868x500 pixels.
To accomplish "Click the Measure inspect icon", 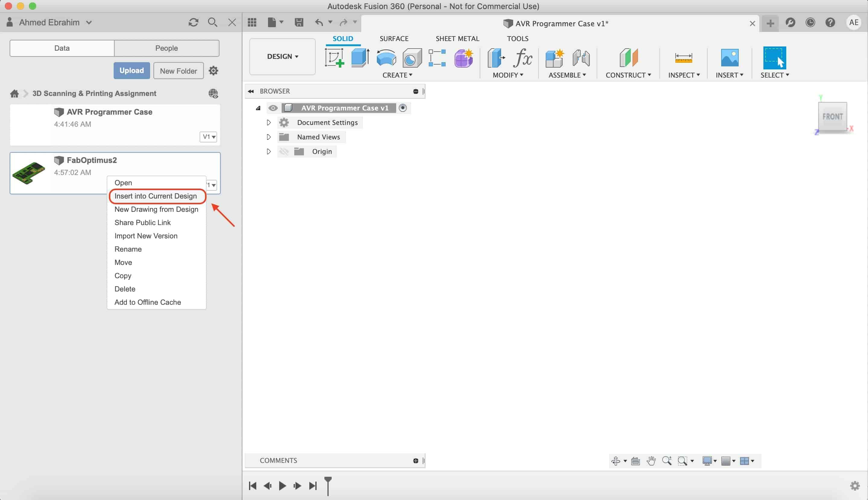I will pos(683,57).
